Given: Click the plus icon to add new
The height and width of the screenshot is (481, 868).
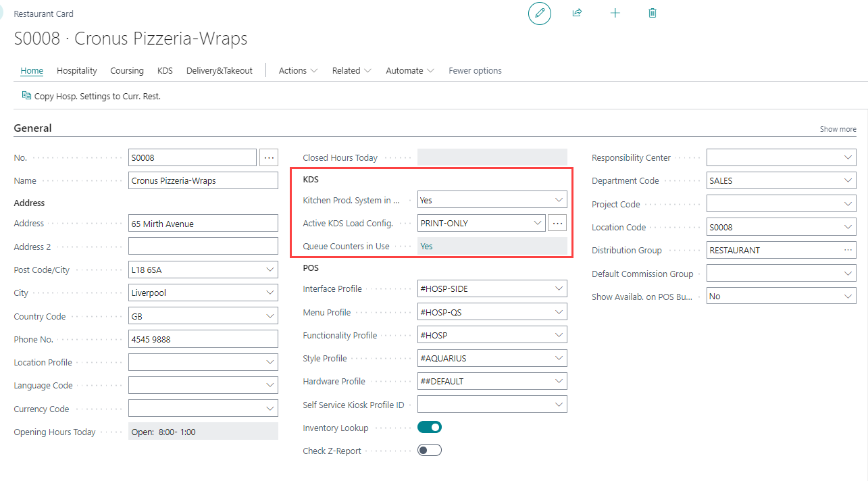Looking at the screenshot, I should (615, 14).
